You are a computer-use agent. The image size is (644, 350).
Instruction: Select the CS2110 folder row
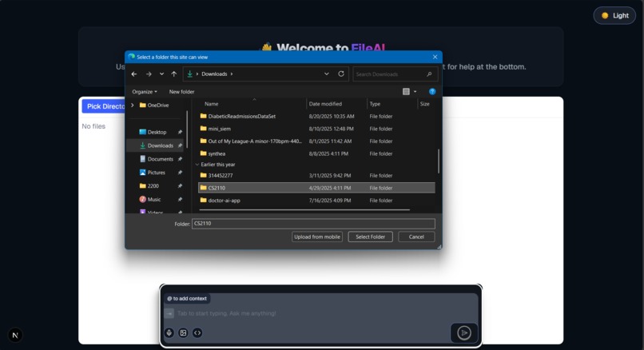click(x=316, y=188)
